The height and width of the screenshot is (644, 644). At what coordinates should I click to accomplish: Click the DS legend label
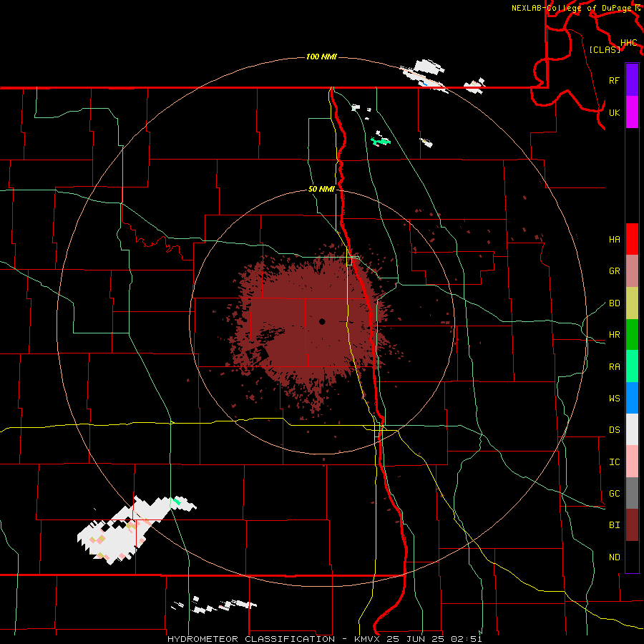(614, 429)
